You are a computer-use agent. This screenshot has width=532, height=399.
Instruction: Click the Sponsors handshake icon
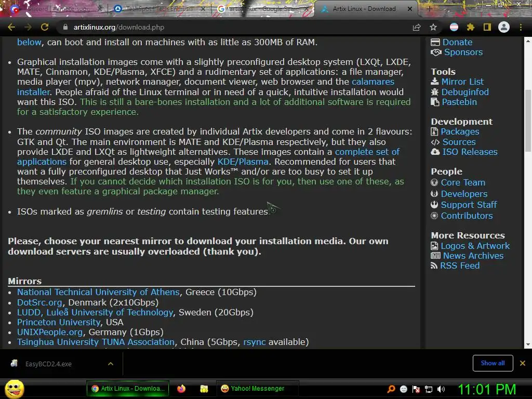point(436,52)
